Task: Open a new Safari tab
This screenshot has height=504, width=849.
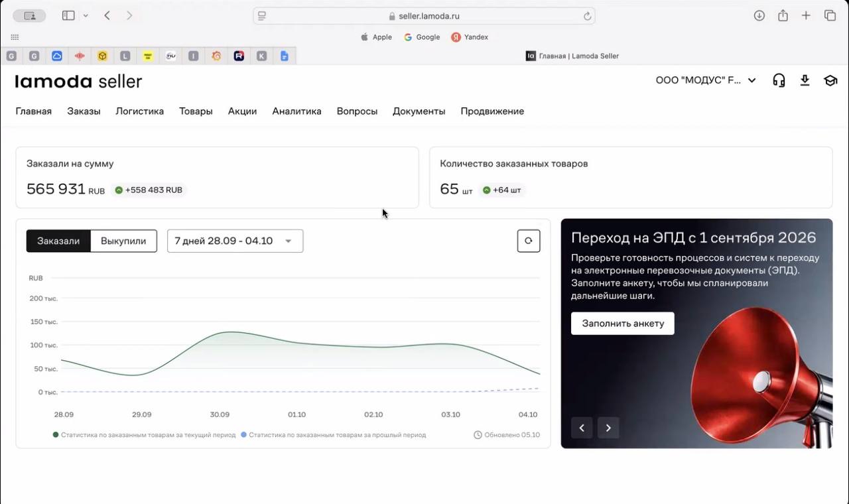Action: point(806,15)
